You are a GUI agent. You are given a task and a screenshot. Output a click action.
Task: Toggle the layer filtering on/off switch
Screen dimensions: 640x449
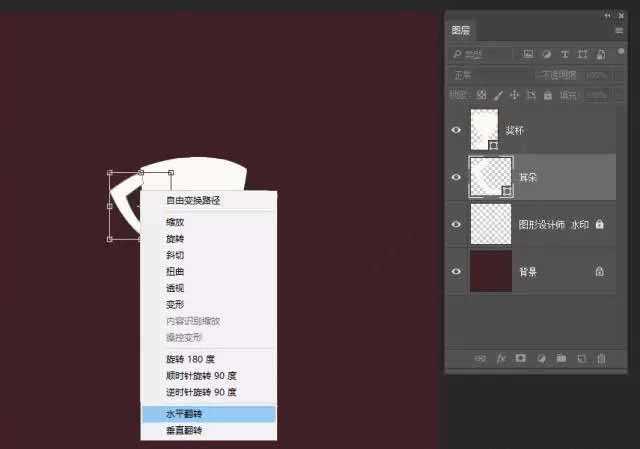click(621, 51)
